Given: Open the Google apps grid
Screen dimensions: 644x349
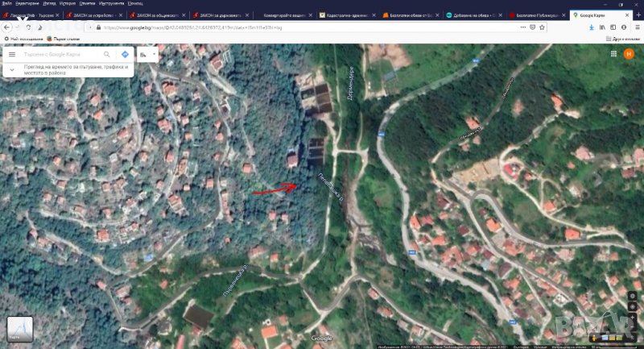Looking at the screenshot, I should point(613,53).
